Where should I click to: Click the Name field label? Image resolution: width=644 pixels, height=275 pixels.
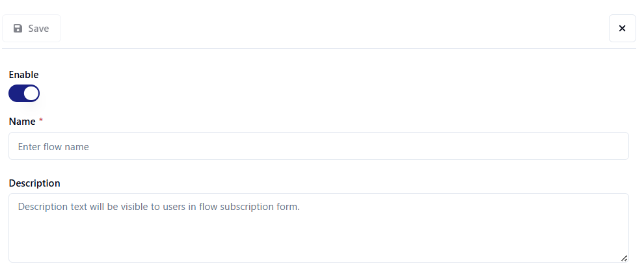tap(22, 122)
